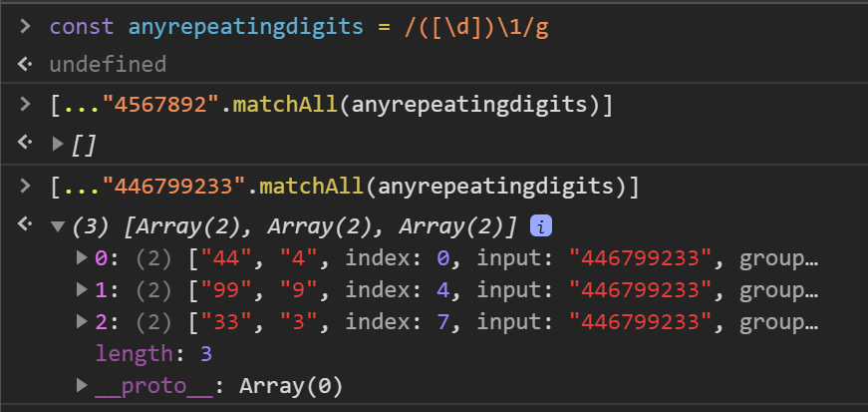Click the blue info icon beside Array(2)
The image size is (868, 412).
(x=541, y=226)
